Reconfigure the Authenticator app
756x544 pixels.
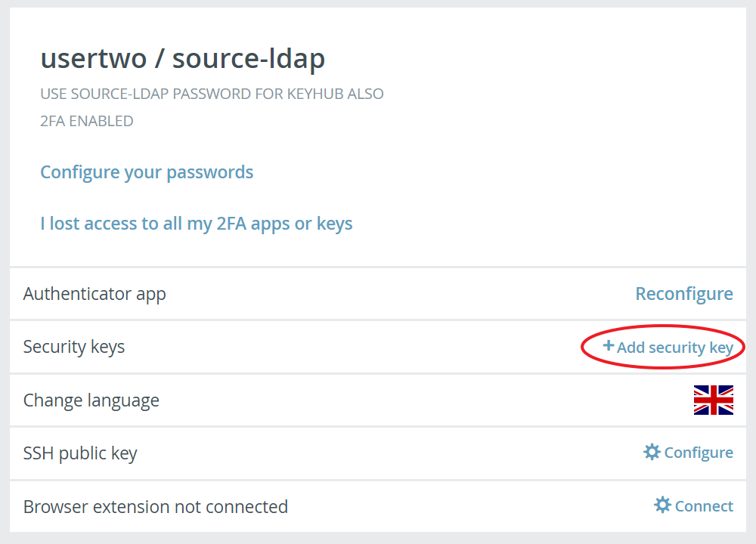click(684, 294)
